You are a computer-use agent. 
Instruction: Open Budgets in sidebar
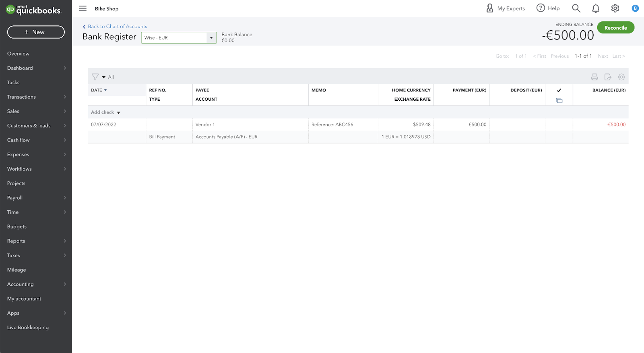(x=17, y=226)
